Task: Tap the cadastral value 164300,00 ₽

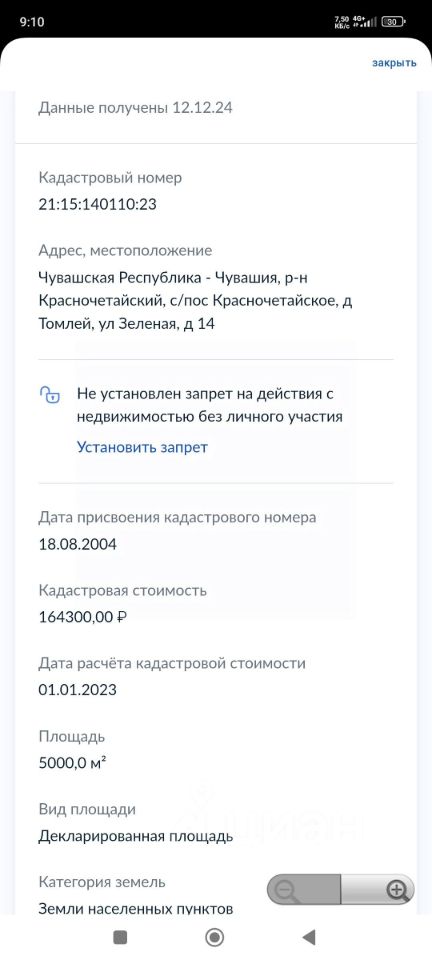Action: tap(83, 617)
